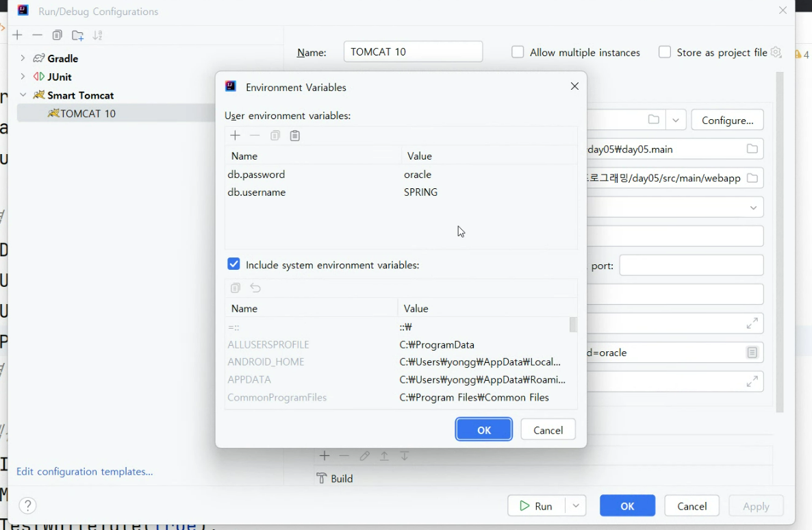Click user variables Name column header
Viewport: 812px width, 530px height.
click(x=314, y=156)
